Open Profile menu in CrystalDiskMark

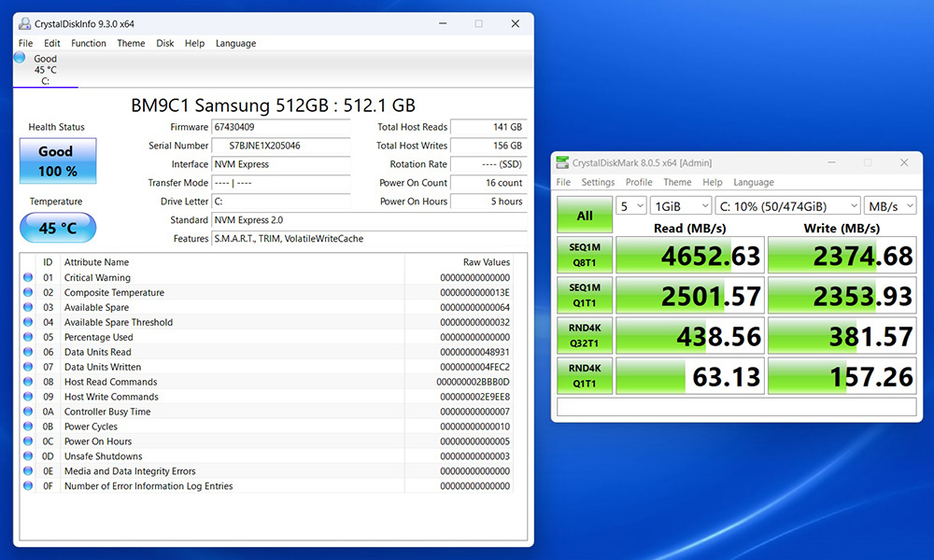point(639,182)
